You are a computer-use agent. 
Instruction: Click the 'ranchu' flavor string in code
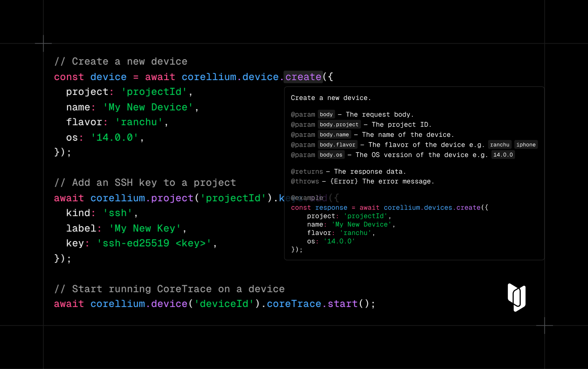point(139,122)
